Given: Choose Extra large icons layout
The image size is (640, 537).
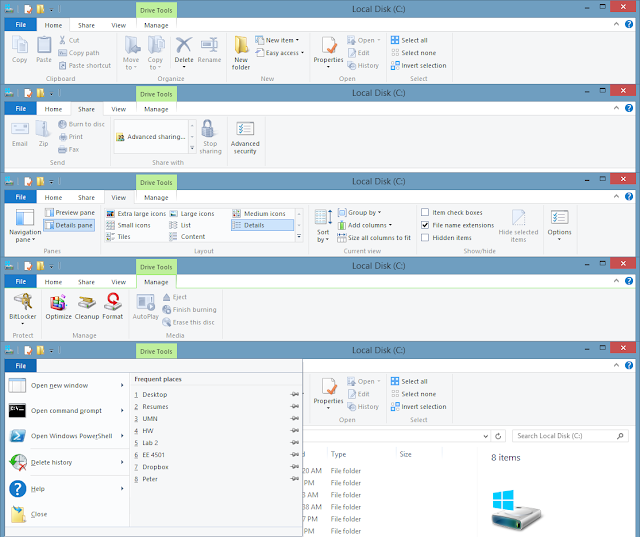Looking at the screenshot, I should coord(136,213).
